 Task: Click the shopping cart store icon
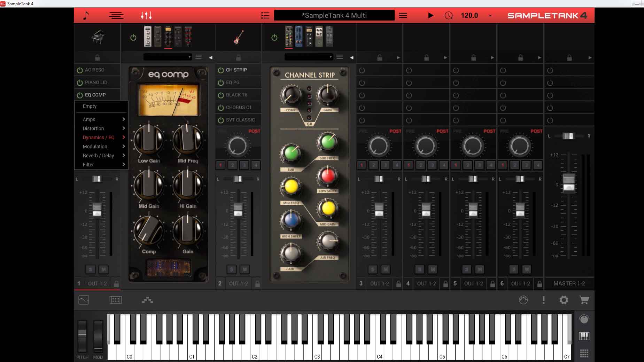(x=584, y=300)
